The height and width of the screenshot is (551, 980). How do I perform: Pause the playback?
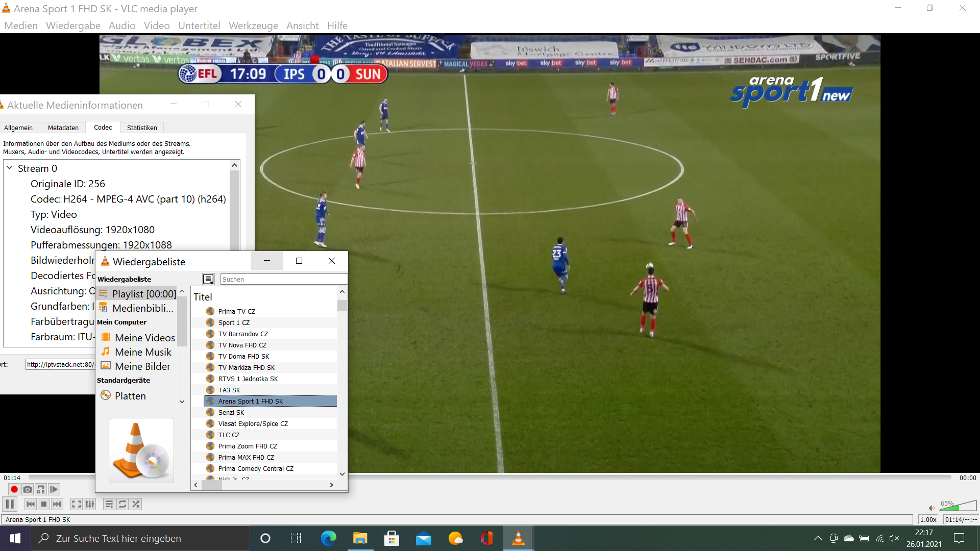coord(10,504)
